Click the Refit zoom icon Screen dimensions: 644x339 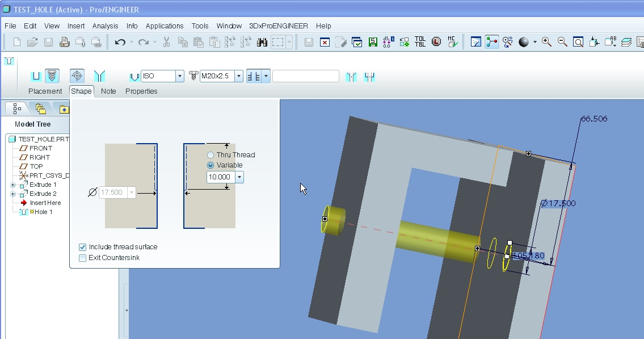578,42
